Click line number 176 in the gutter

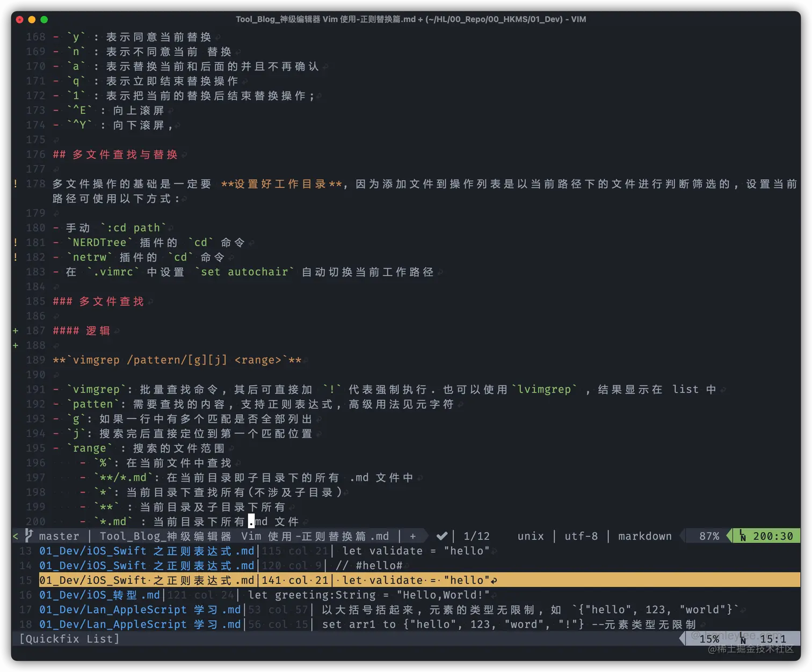tap(35, 155)
